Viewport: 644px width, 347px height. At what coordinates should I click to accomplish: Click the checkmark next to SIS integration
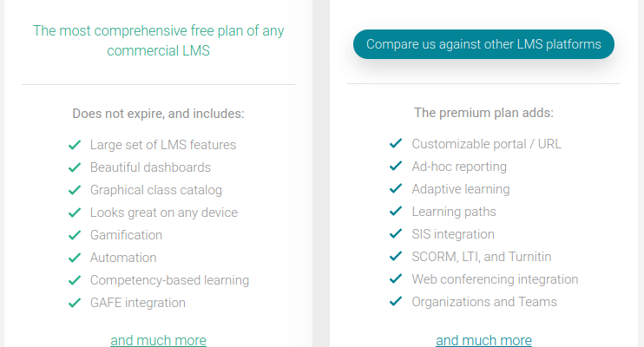396,233
